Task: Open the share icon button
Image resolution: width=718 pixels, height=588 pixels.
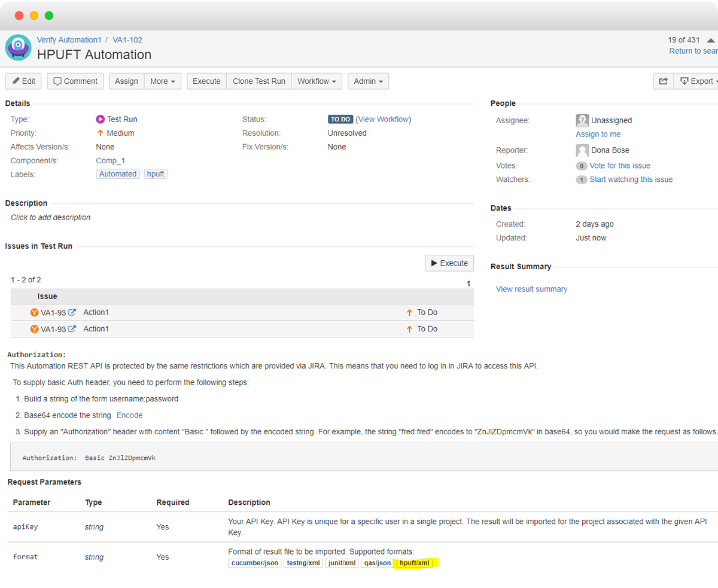Action: pos(663,81)
